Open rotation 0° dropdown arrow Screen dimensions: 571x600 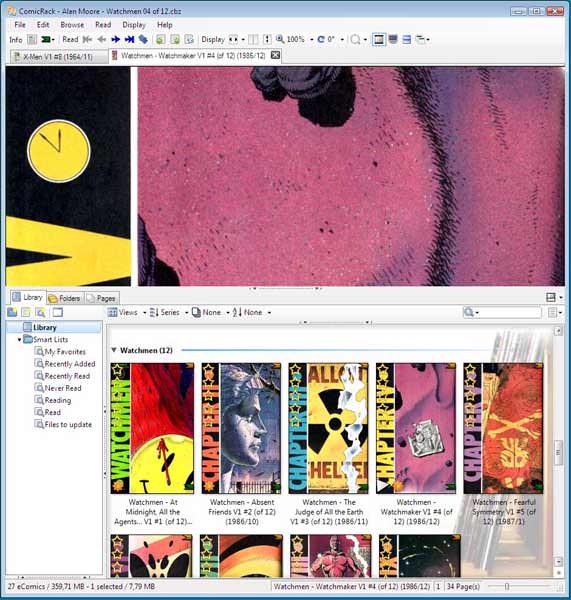click(342, 40)
